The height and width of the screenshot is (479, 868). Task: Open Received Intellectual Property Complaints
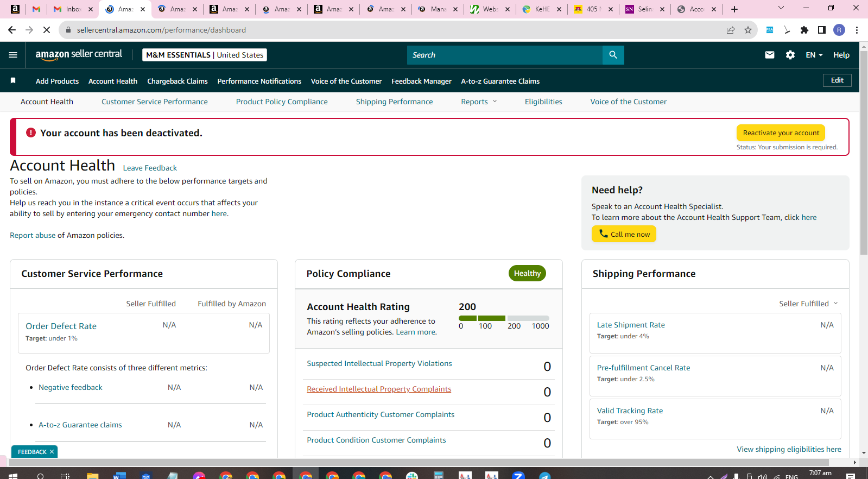(x=379, y=389)
